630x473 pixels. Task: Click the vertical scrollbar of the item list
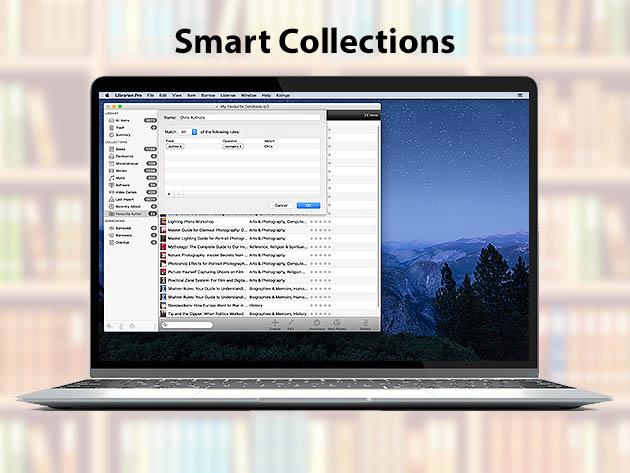(378, 217)
